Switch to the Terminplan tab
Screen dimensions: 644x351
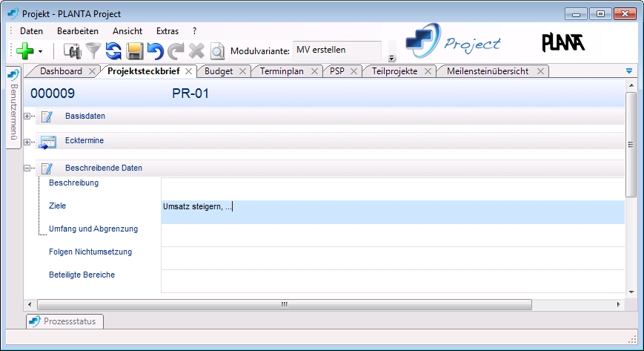[282, 71]
